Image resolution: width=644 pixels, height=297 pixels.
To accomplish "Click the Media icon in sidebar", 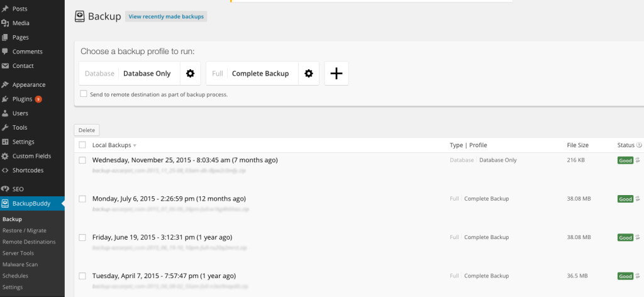I will [x=5, y=23].
